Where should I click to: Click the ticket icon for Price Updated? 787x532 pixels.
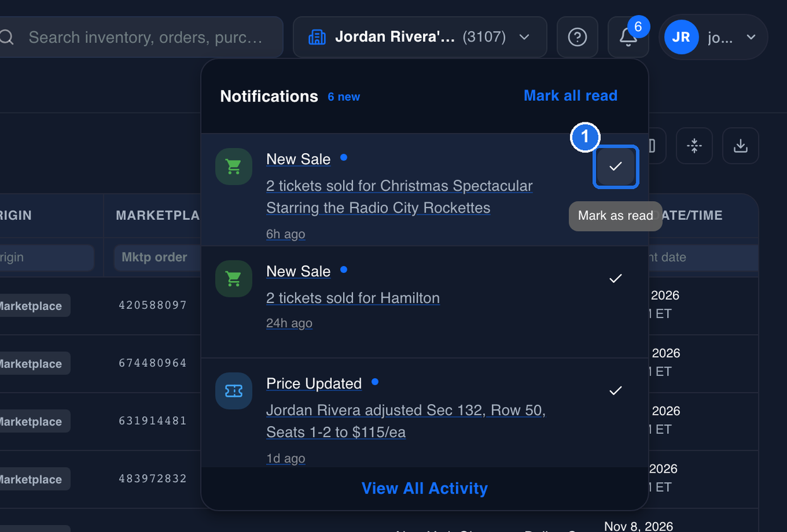pos(233,391)
